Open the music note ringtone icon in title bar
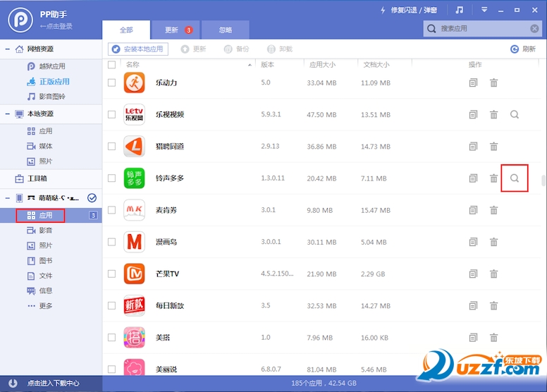The height and width of the screenshot is (392, 547). point(460,10)
